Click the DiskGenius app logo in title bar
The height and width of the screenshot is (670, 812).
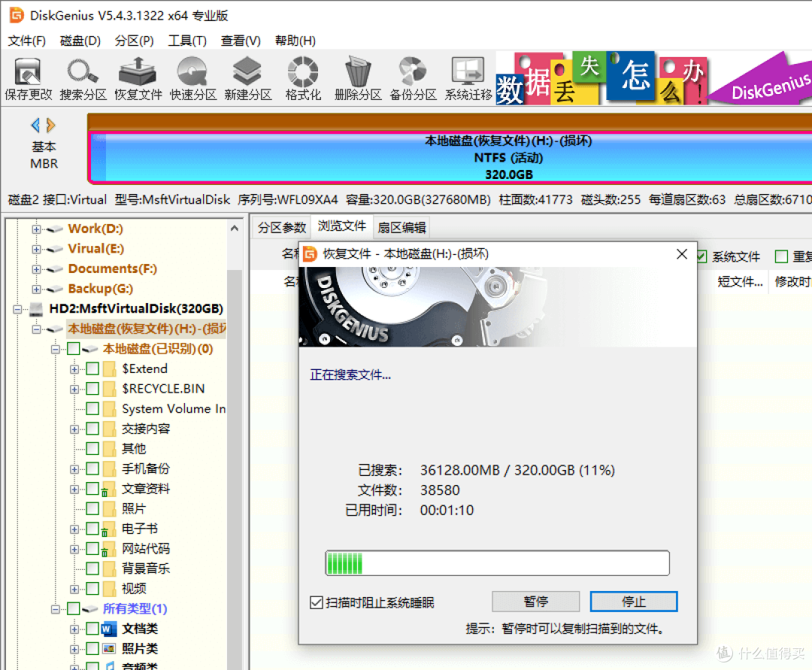click(17, 15)
